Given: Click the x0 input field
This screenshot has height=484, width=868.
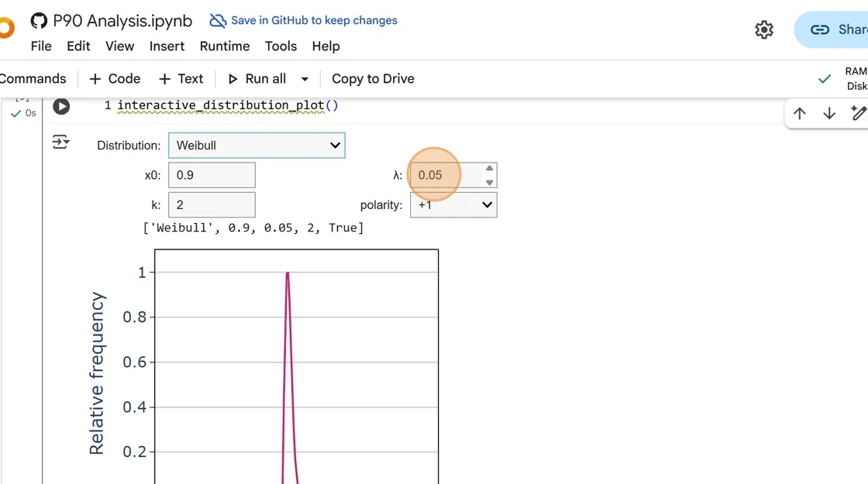Looking at the screenshot, I should click(x=212, y=175).
